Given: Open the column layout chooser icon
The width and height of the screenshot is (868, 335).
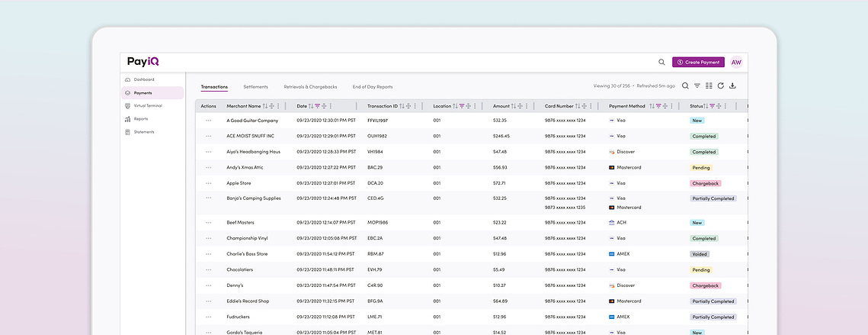Looking at the screenshot, I should click(709, 86).
